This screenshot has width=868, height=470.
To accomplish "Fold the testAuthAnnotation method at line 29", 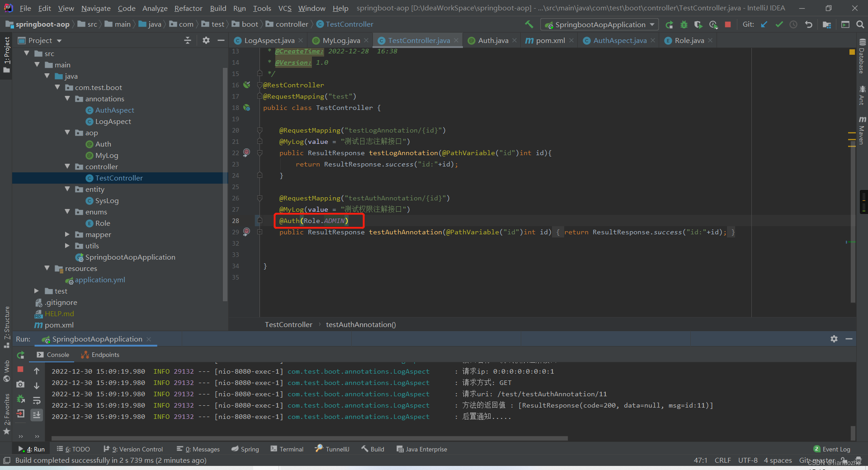I will pyautogui.click(x=259, y=232).
